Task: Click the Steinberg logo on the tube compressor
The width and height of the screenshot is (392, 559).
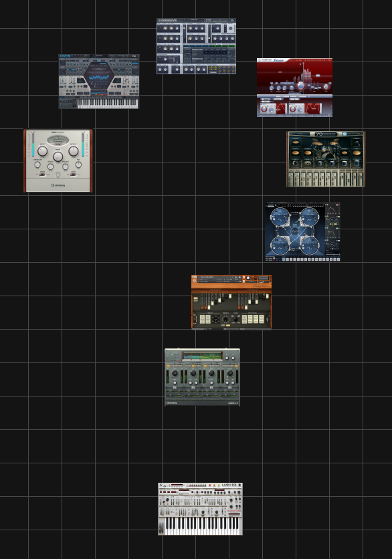Action: click(58, 185)
